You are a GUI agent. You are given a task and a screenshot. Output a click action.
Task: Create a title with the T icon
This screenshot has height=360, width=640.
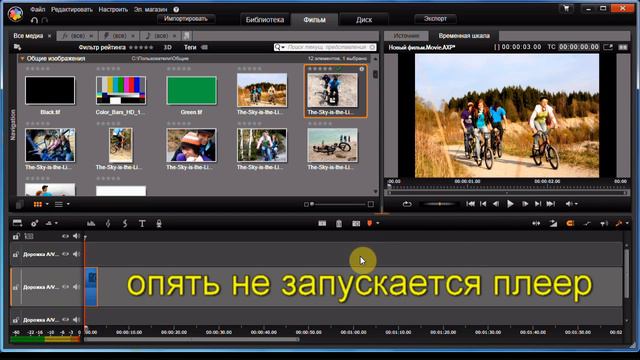[x=142, y=223]
